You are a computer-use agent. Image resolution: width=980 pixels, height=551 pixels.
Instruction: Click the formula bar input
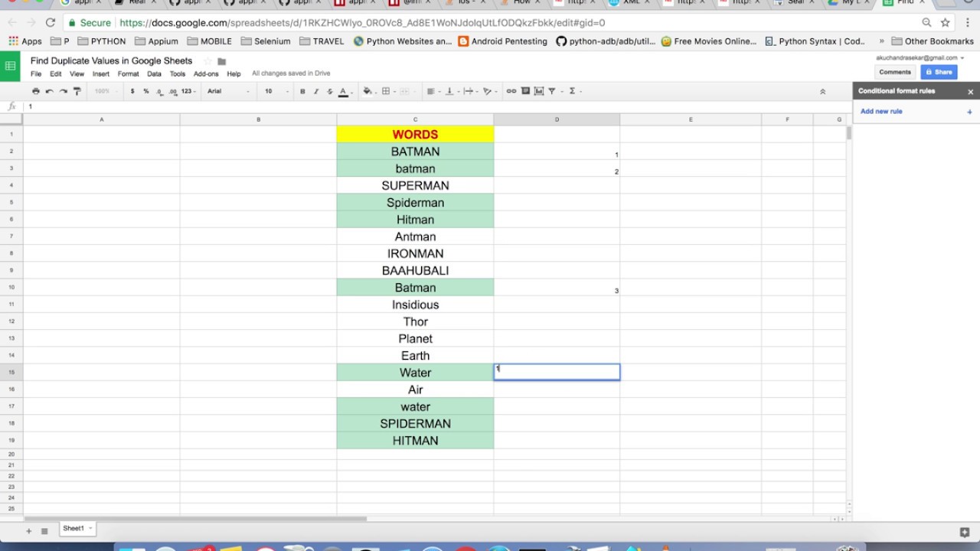point(436,107)
